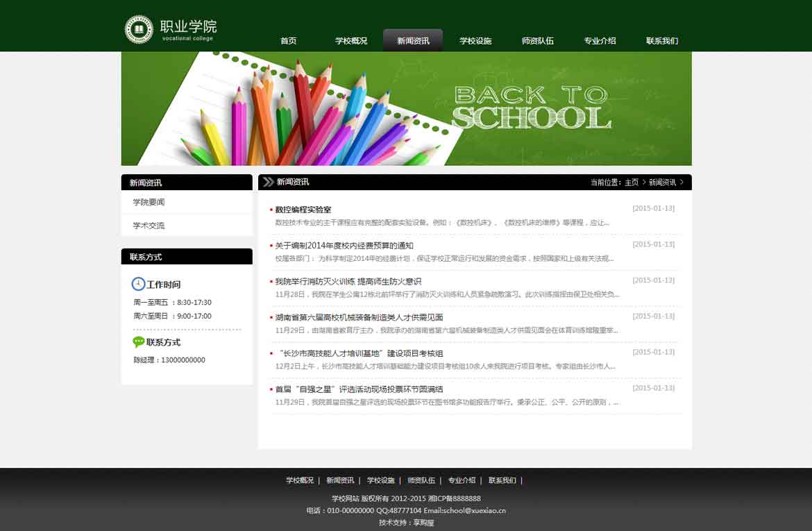Click the college logo emblem
The width and height of the screenshot is (812, 531).
pyautogui.click(x=139, y=29)
